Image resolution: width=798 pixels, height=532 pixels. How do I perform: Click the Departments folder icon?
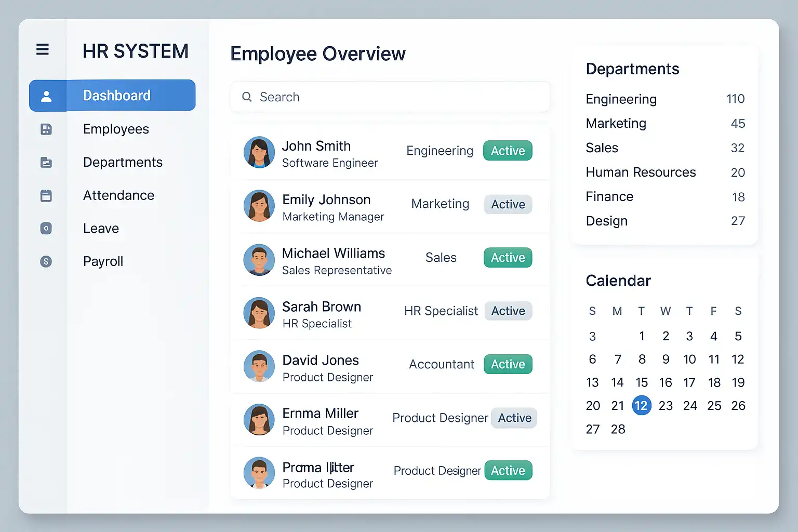[x=46, y=163]
